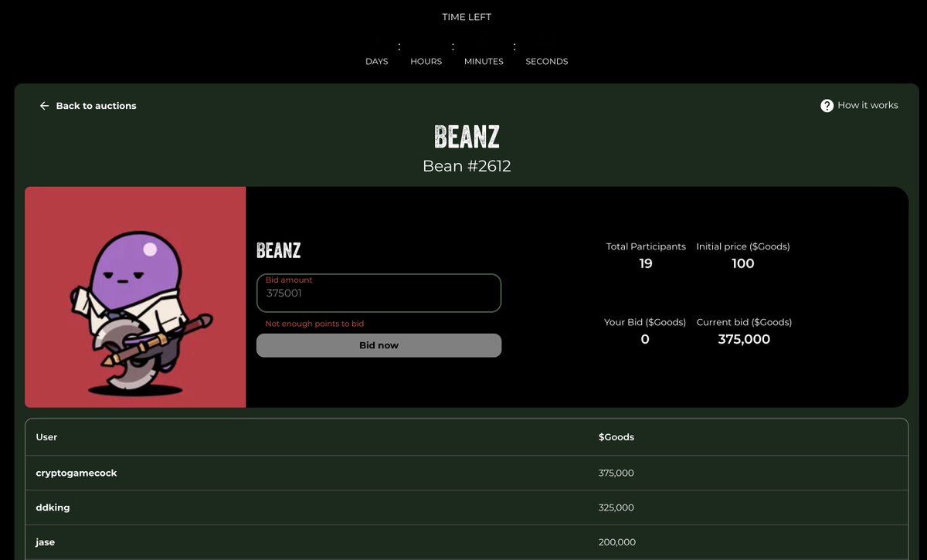
Task: Open How it works
Action: click(x=868, y=105)
